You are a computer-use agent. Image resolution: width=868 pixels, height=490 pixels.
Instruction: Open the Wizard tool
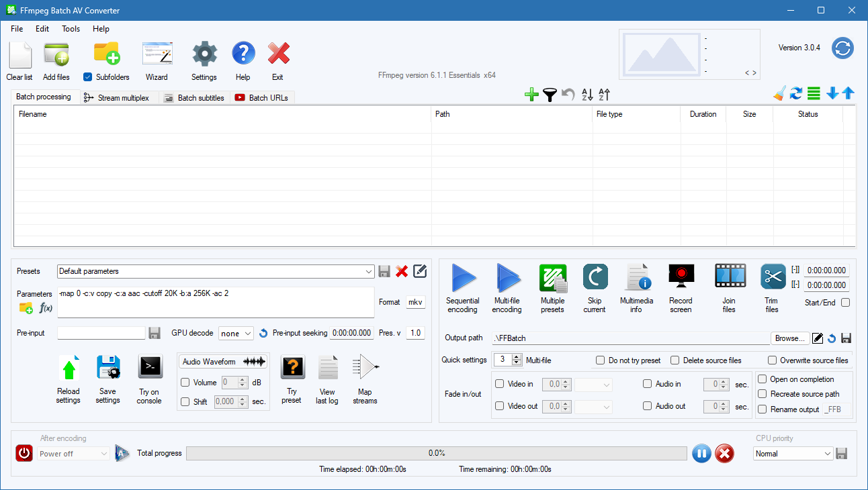(157, 54)
